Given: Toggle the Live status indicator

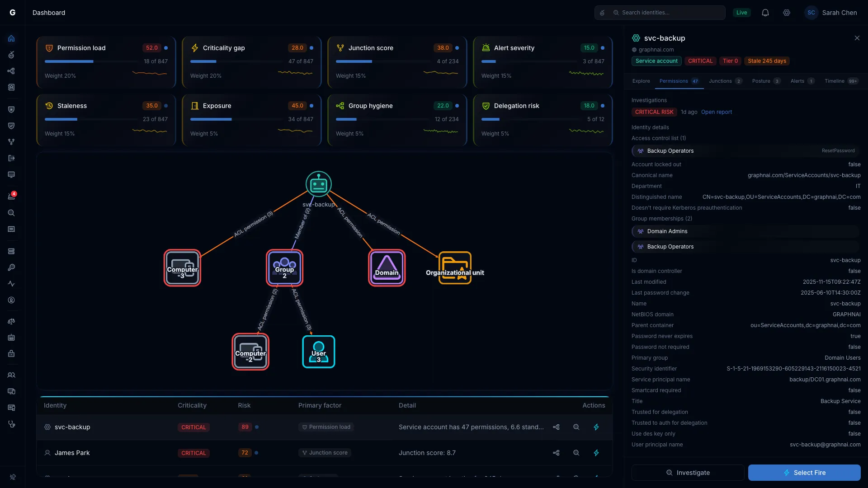Looking at the screenshot, I should coord(741,13).
